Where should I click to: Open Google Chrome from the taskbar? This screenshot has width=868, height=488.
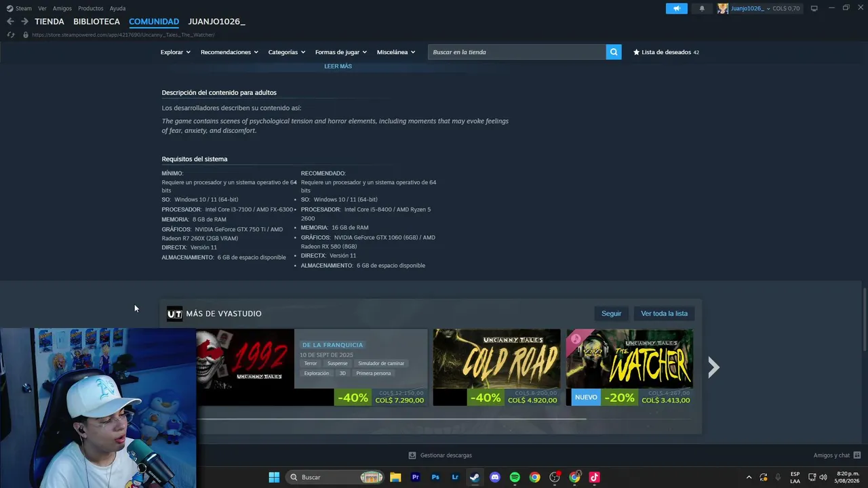pyautogui.click(x=534, y=477)
